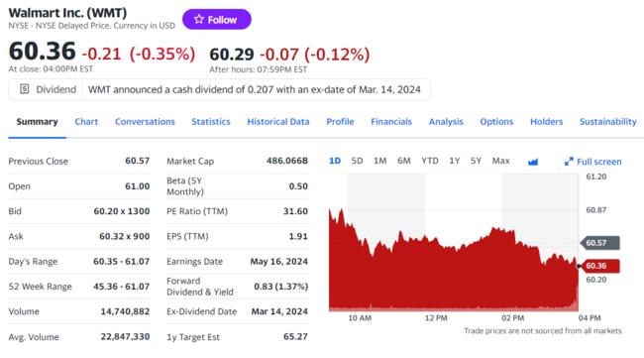The image size is (644, 358).
Task: Select the 5D chart range
Action: (357, 161)
